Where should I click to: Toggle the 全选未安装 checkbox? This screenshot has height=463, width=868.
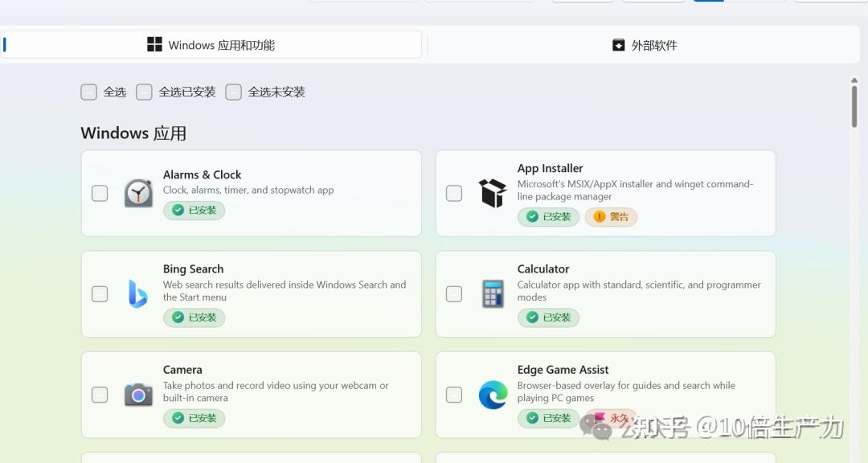pyautogui.click(x=234, y=92)
